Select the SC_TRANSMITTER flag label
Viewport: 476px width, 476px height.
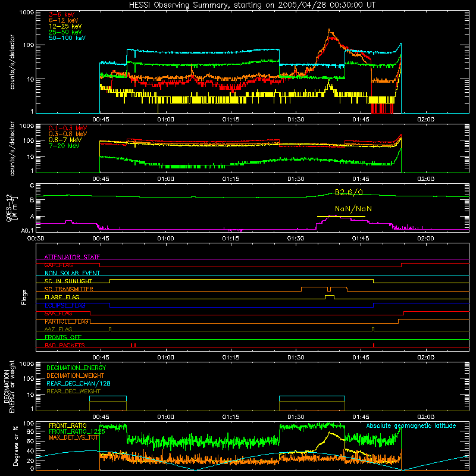(x=69, y=289)
